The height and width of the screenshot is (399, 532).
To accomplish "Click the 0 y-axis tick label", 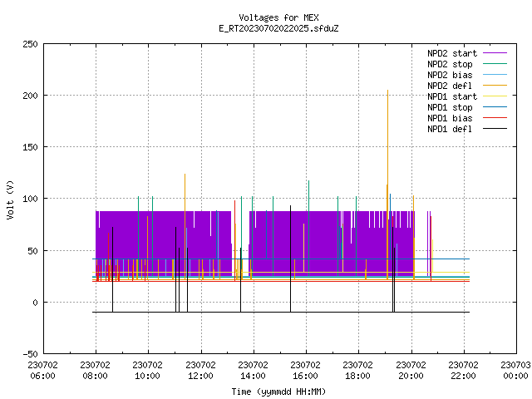I will 35,303.
